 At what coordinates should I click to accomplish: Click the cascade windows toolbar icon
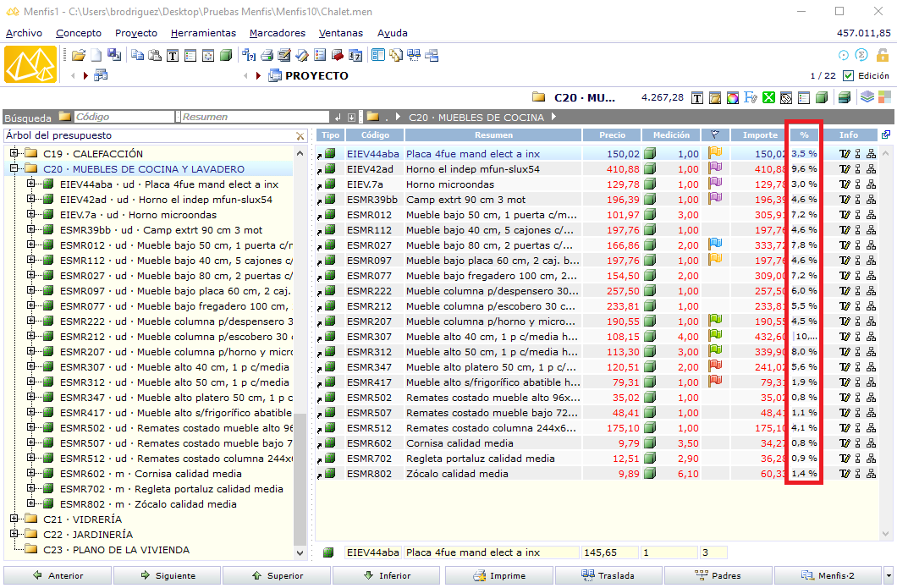click(432, 56)
